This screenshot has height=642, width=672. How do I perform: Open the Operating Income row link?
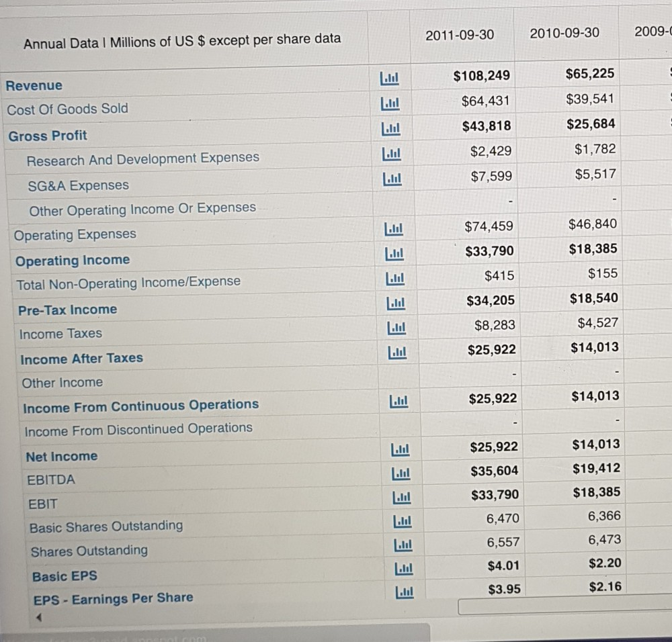click(x=73, y=261)
